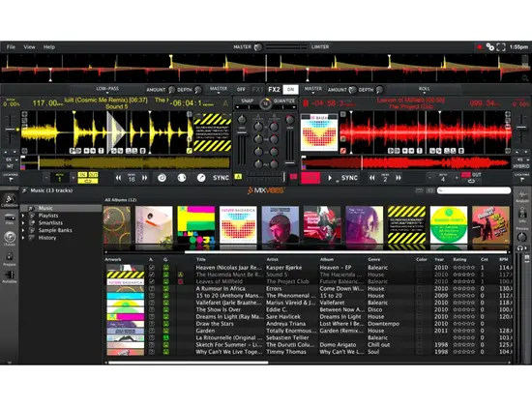Open the LOW-PASS effect dropdown

[x=107, y=90]
